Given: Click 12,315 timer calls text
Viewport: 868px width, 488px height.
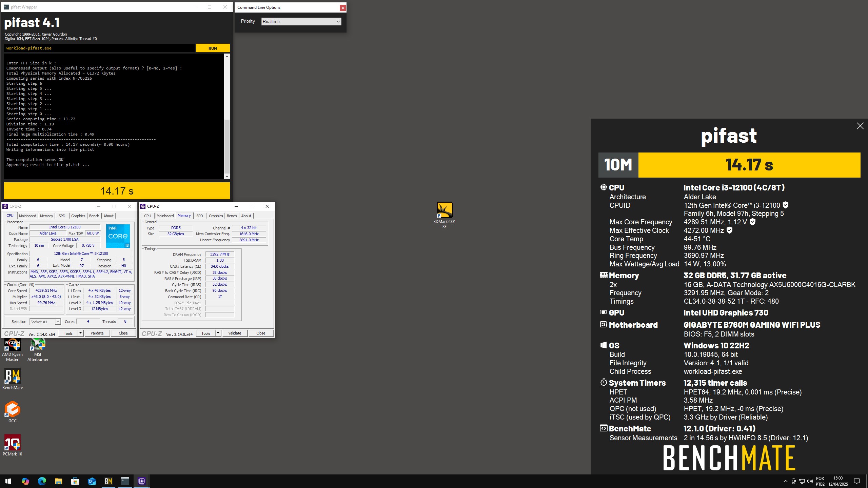Looking at the screenshot, I should coord(715,383).
